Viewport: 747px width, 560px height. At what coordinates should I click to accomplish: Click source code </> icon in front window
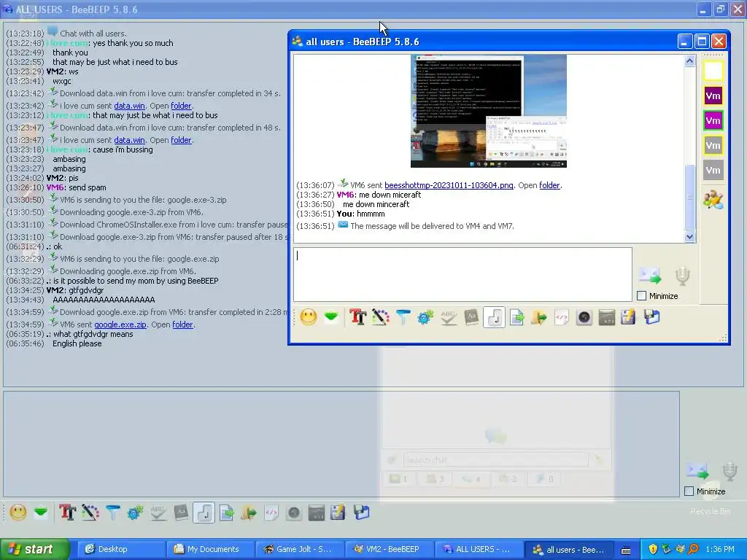pos(562,317)
